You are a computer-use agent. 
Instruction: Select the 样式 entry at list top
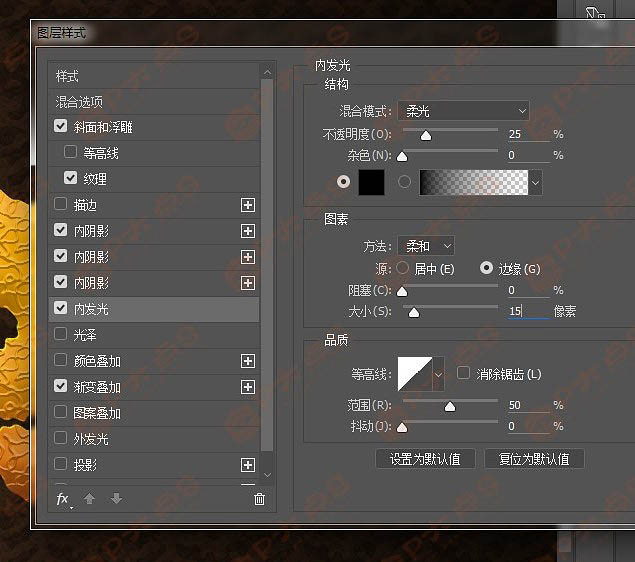(67, 76)
